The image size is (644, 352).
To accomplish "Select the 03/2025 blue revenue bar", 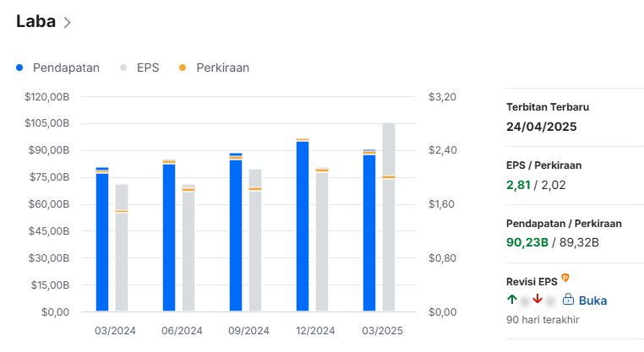I will 369,230.
